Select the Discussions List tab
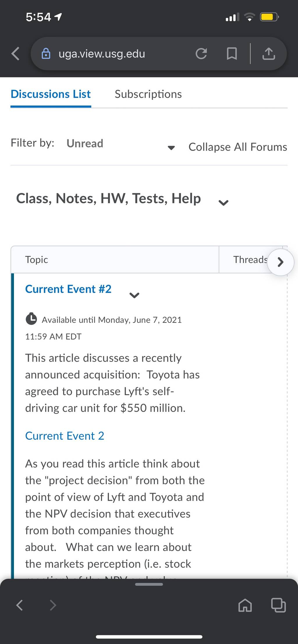Screen dimensions: 298x644 click(x=51, y=94)
